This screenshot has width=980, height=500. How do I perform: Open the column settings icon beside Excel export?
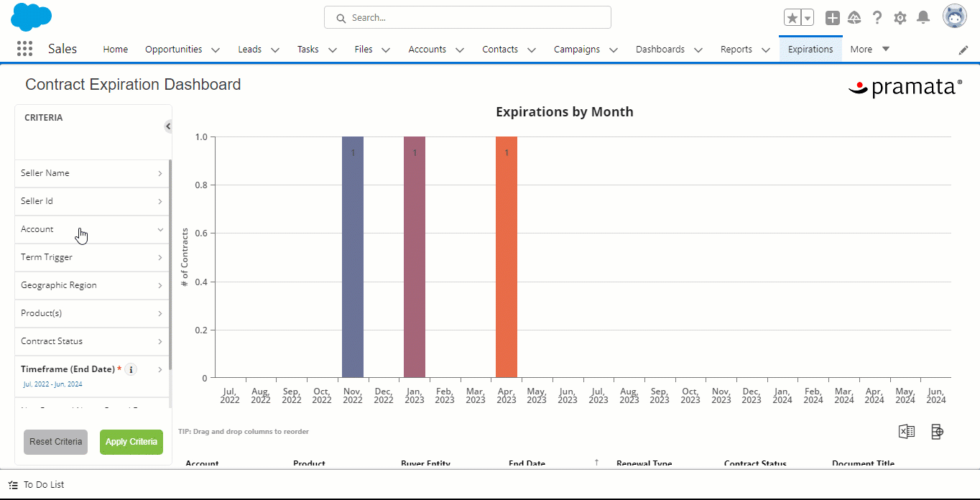point(937,431)
